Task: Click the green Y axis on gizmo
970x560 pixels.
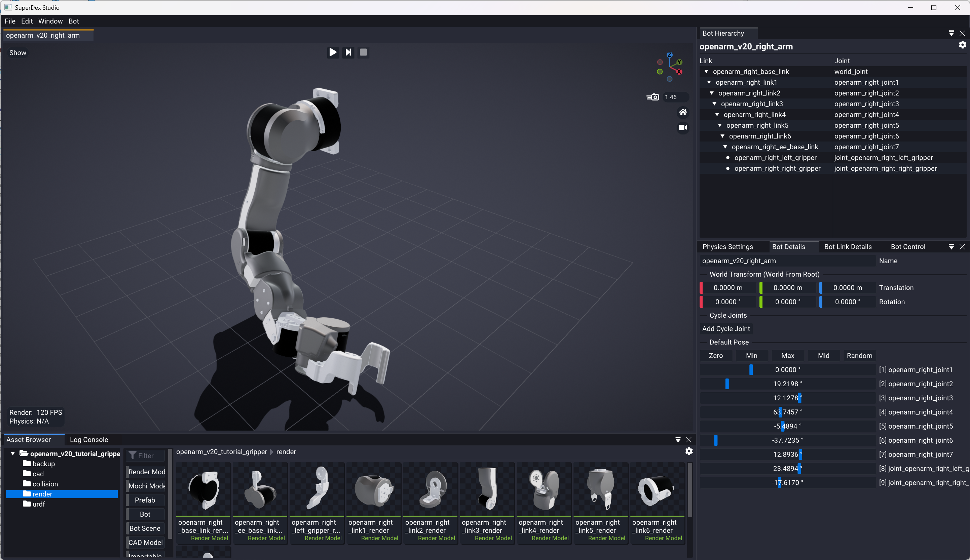Action: point(679,62)
